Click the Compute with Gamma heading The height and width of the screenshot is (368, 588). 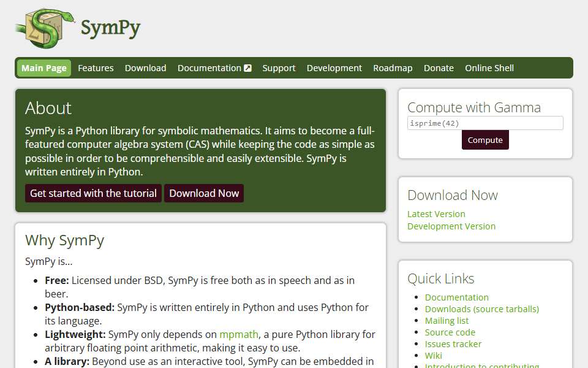point(474,107)
